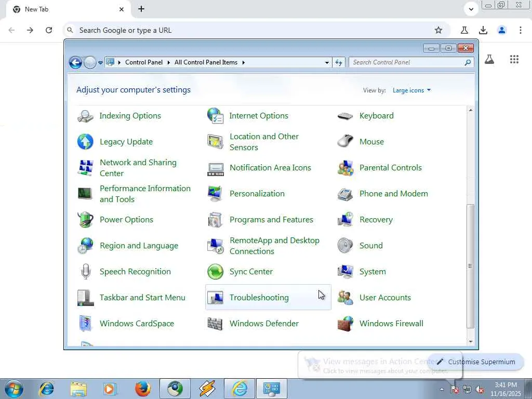Open the User Accounts icon

tap(345, 298)
